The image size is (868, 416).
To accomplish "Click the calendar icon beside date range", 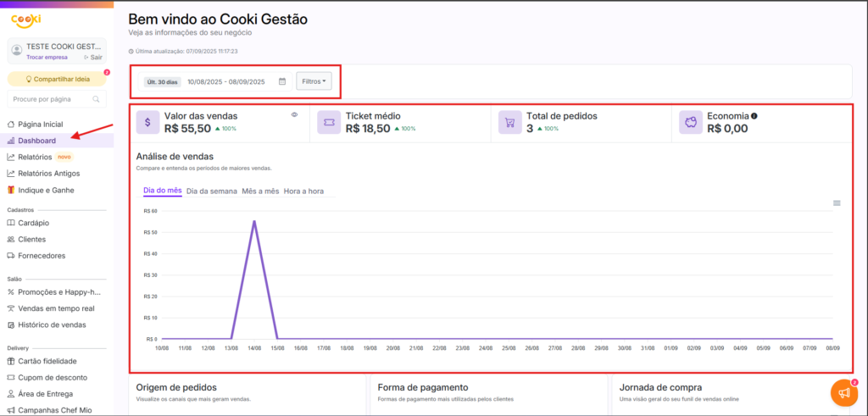I will click(x=282, y=82).
